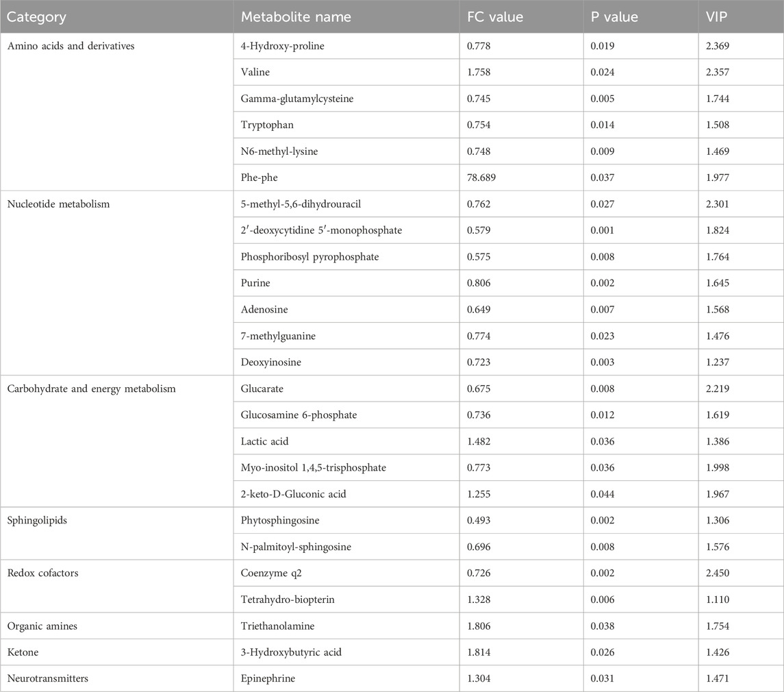Click the Coenzyme q2 VIP value 2.450
Viewport: 784px width, 692px height.
point(720,573)
